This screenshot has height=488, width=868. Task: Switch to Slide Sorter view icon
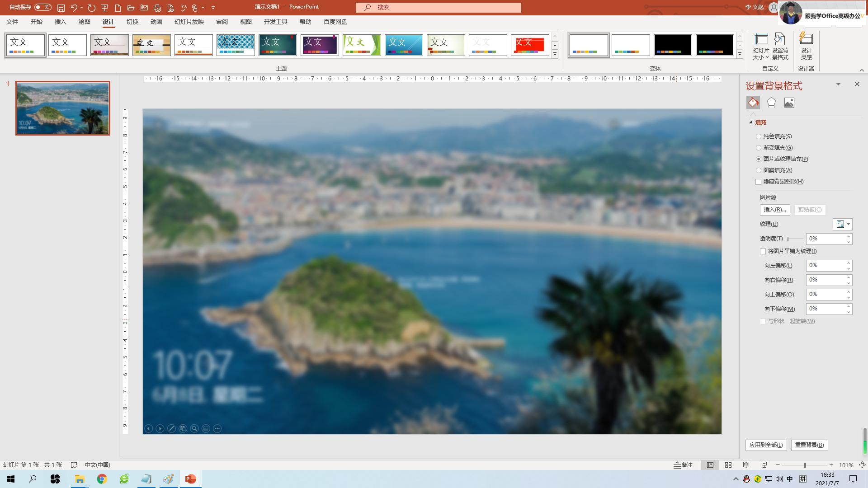click(x=728, y=465)
